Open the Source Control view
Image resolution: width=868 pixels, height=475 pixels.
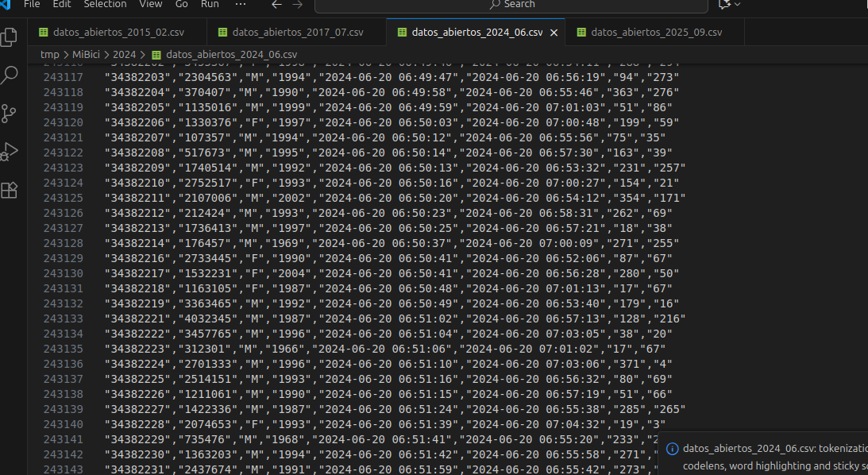click(x=10, y=114)
